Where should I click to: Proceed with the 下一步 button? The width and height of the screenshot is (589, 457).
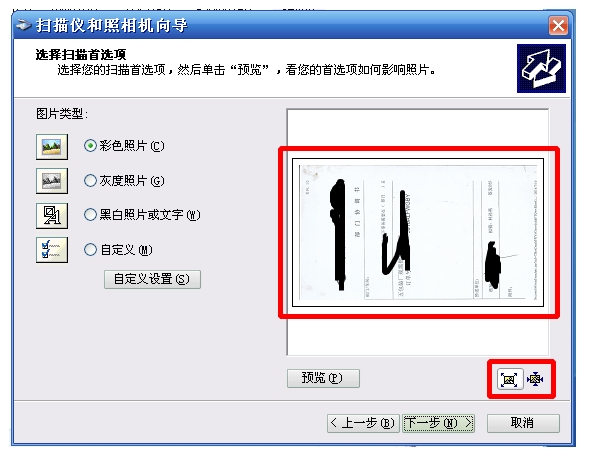point(438,423)
